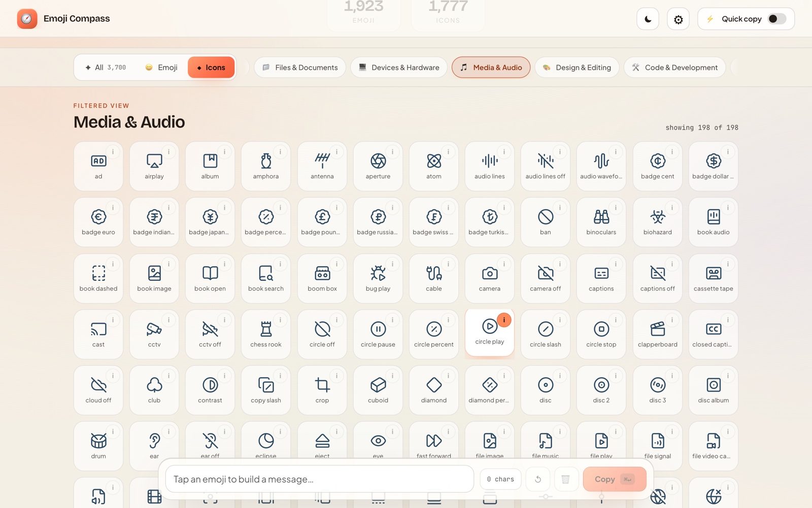Click the binoculars icon card

[601, 222]
